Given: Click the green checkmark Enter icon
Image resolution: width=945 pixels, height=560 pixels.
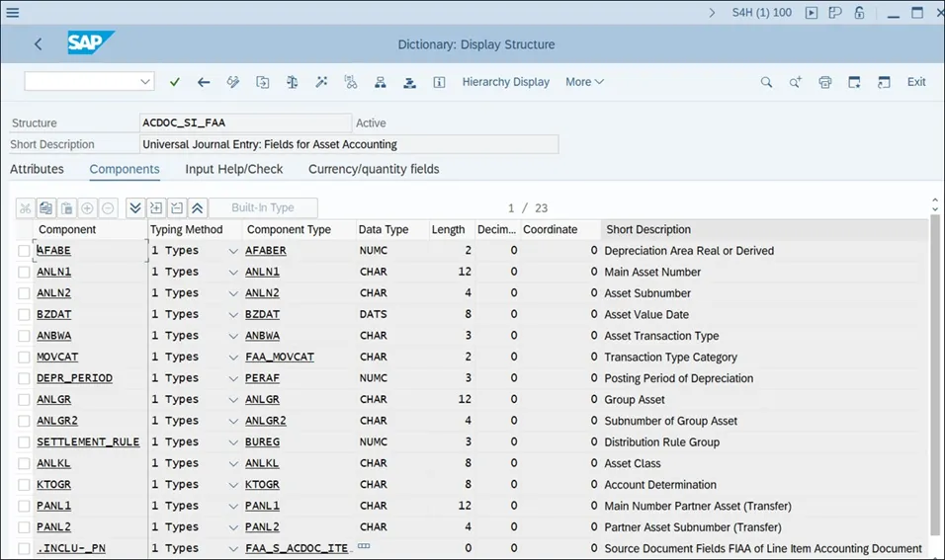Looking at the screenshot, I should [x=175, y=82].
